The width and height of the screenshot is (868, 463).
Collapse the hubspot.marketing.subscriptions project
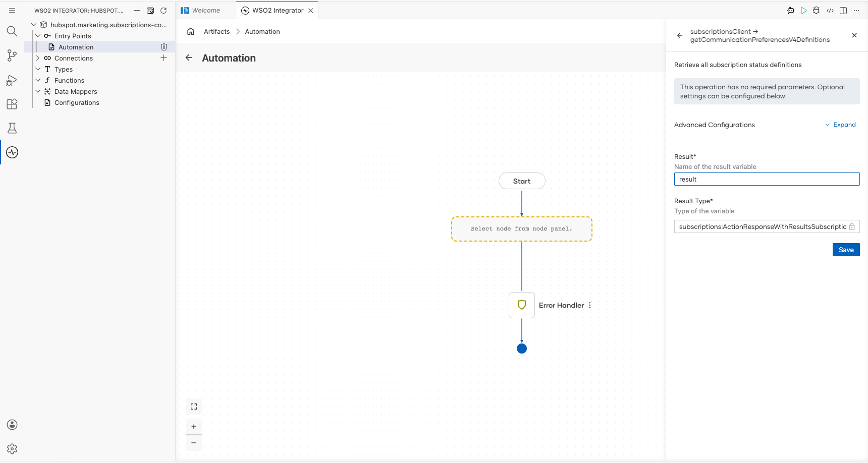[34, 25]
